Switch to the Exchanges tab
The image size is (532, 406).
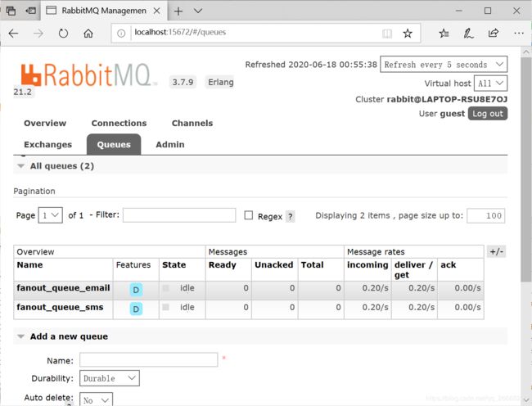(x=47, y=145)
